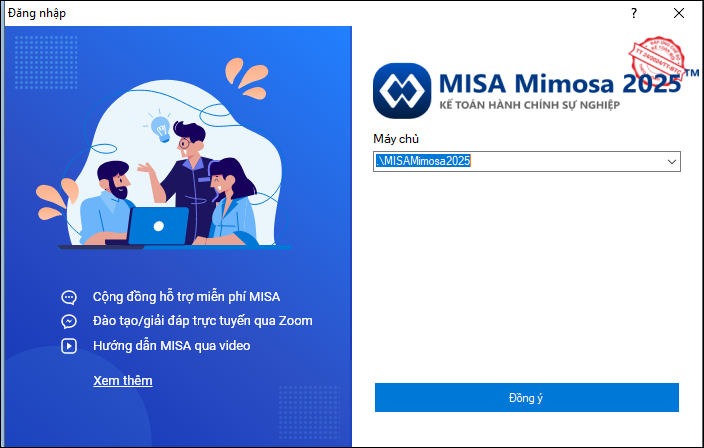
Task: Open Hướng dẫn MISA qua video
Action: click(172, 346)
